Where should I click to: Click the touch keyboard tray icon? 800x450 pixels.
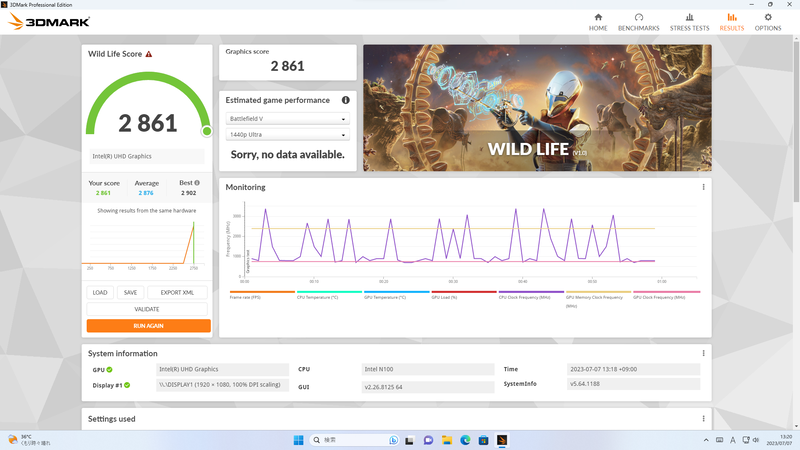pos(719,440)
